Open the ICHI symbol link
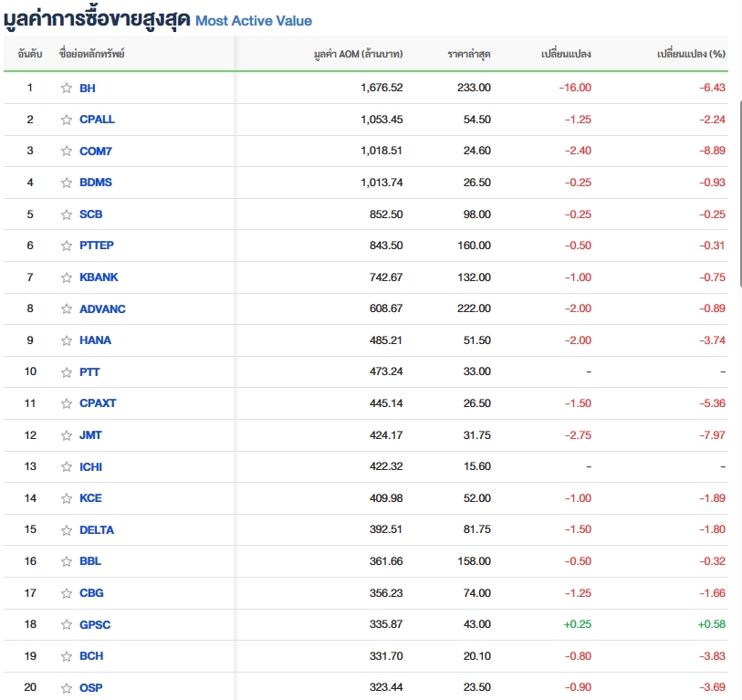742x700 pixels. (x=91, y=466)
